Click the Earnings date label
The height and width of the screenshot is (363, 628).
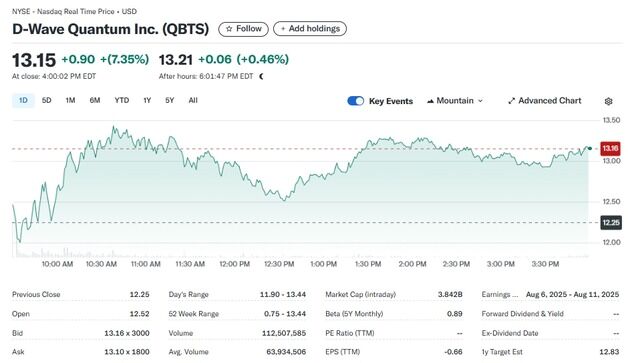click(500, 294)
